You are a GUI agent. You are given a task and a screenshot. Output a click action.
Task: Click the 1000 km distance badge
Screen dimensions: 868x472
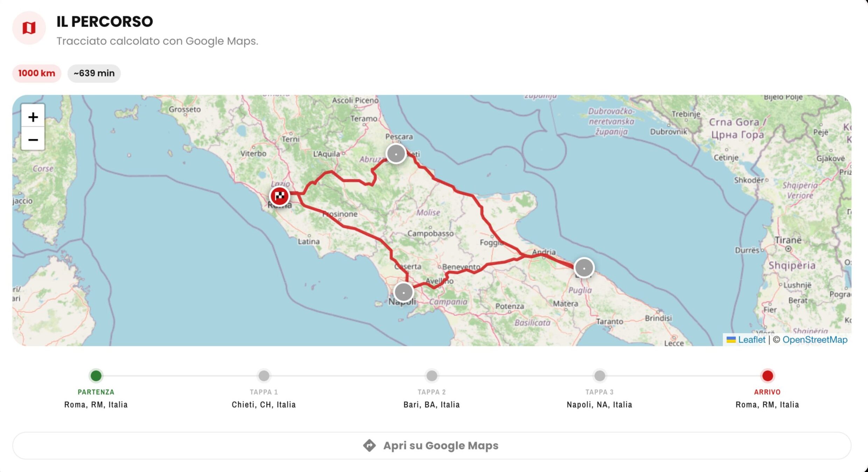[x=37, y=73]
